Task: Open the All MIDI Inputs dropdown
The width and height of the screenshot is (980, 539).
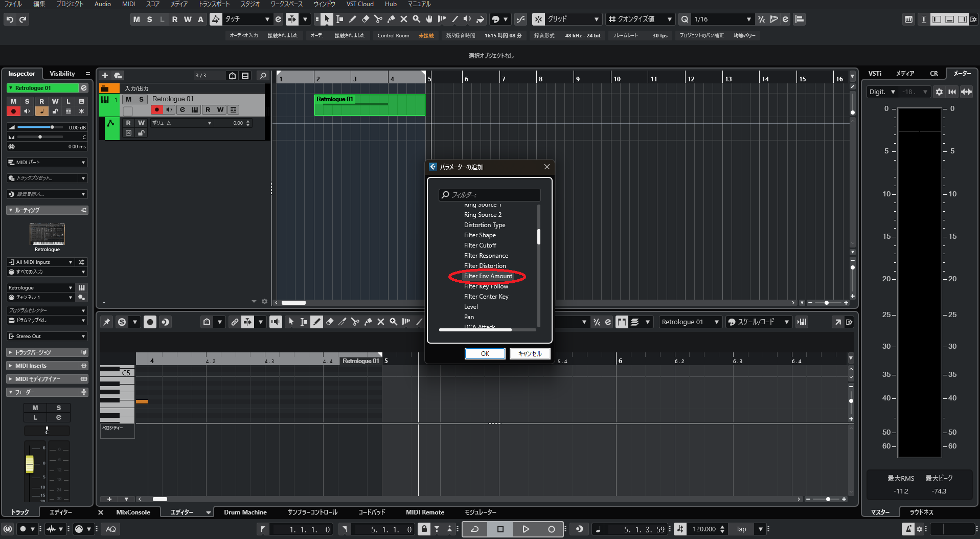Action: point(41,262)
